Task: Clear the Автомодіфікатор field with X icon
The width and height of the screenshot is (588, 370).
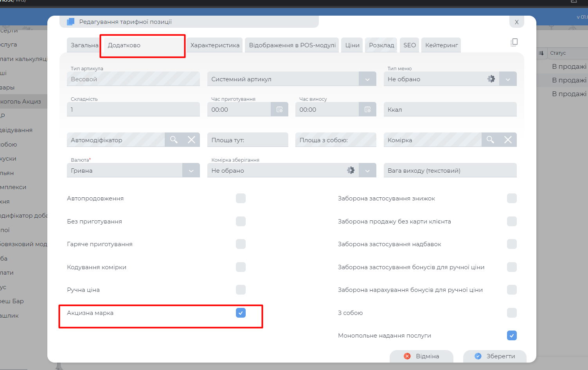Action: (x=191, y=140)
